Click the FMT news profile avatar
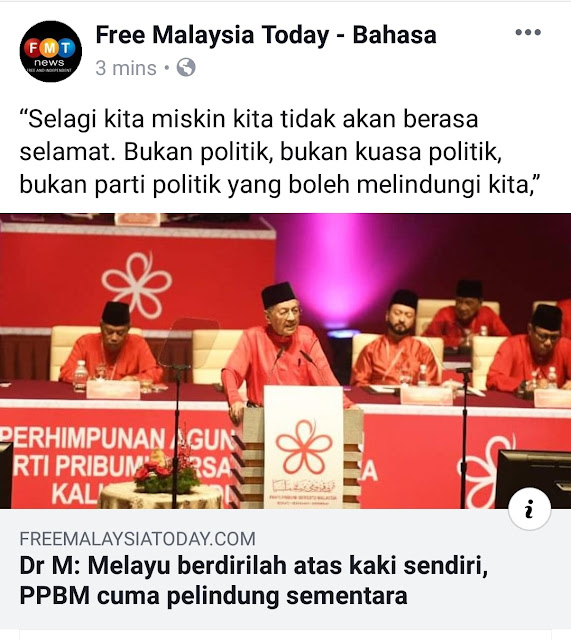571x640 pixels. click(51, 51)
